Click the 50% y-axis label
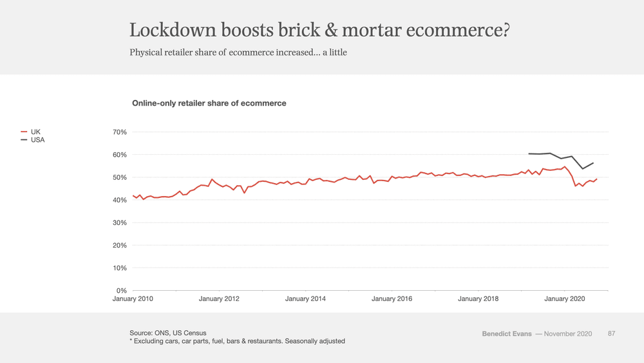 [x=120, y=177]
